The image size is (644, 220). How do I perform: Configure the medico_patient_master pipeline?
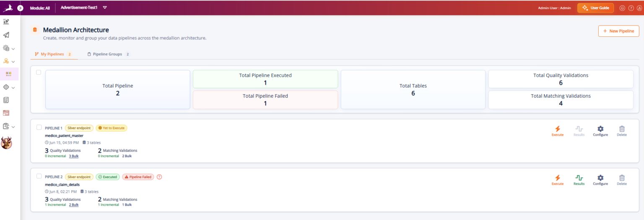600,131
